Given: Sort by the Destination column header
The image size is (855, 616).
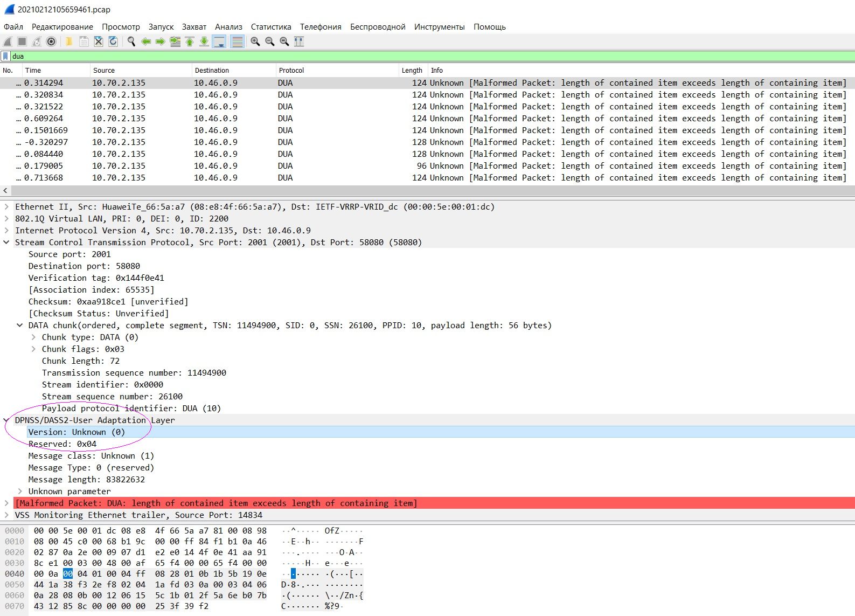Looking at the screenshot, I should coord(234,70).
